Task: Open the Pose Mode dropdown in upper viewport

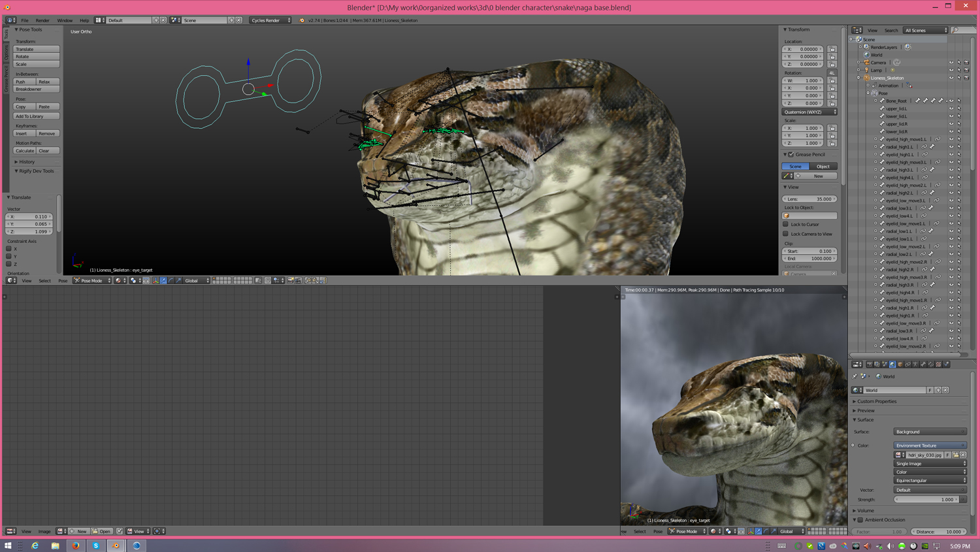Action: (x=92, y=280)
